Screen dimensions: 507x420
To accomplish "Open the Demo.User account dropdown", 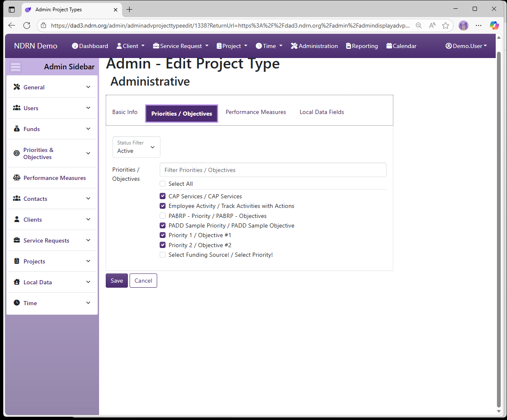I will pyautogui.click(x=466, y=46).
